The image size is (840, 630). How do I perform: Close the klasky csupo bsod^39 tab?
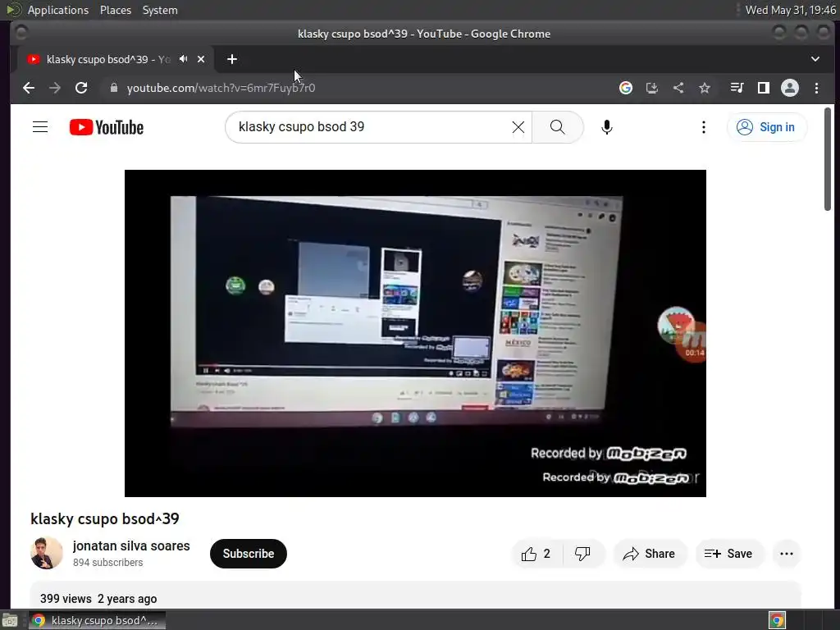[x=201, y=59]
